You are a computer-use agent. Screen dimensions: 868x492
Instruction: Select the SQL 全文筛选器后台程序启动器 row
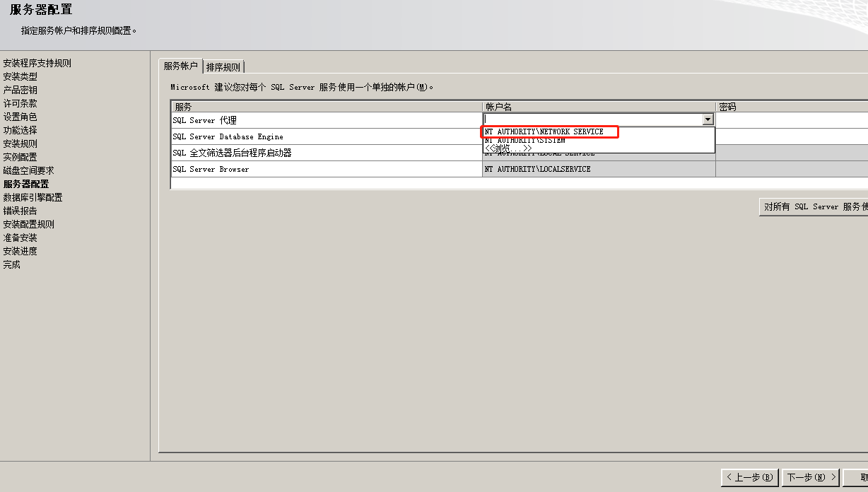click(x=327, y=153)
